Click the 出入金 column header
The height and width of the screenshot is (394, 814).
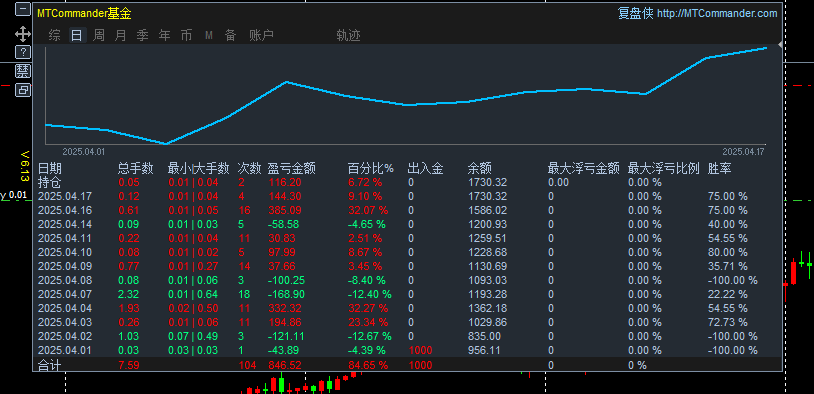[425, 168]
